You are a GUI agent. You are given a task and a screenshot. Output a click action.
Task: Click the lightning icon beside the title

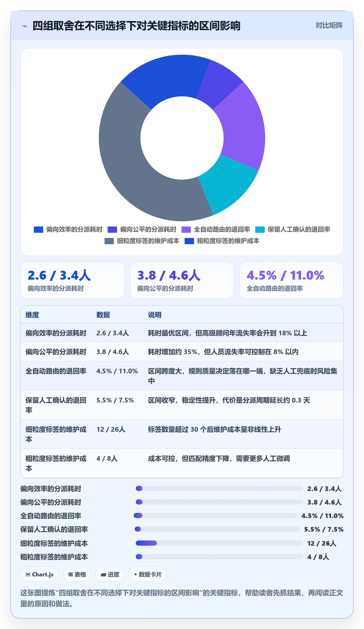(25, 26)
